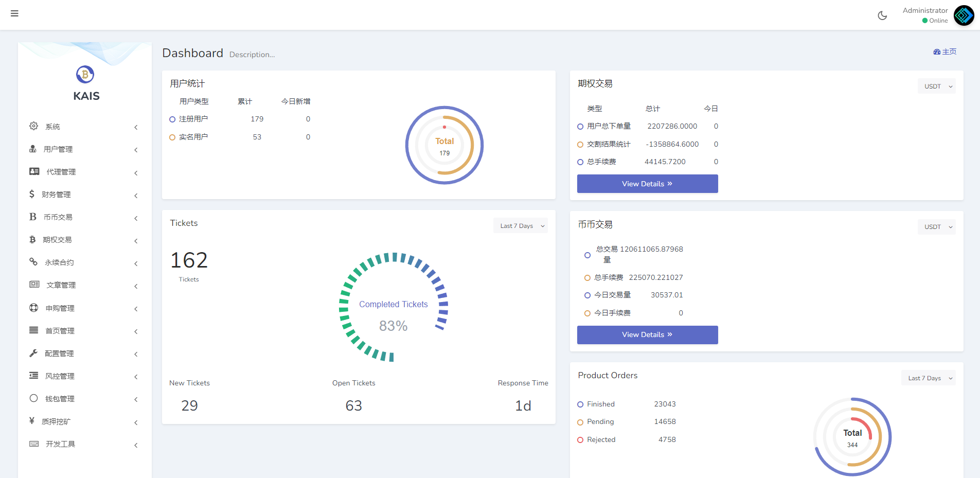Screen dimensions: 980x478
Task: Click View Details under 期权交易
Action: (x=647, y=184)
